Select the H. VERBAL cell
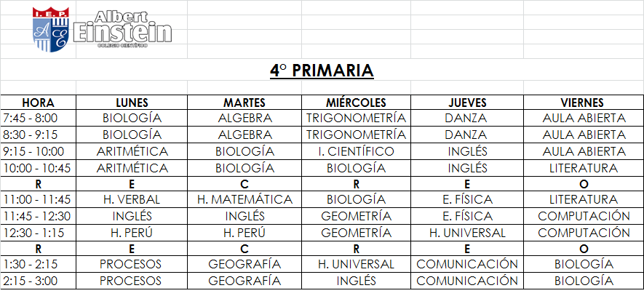The height and width of the screenshot is (296, 644). (x=132, y=199)
